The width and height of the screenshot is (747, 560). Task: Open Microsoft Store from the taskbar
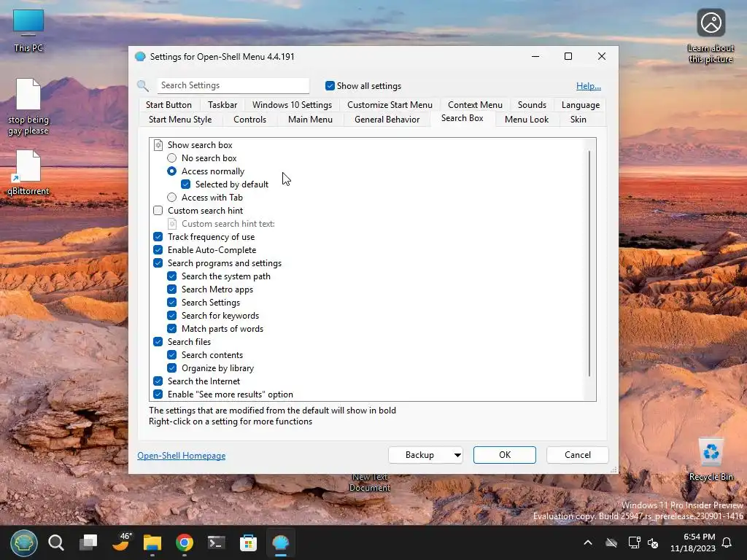pyautogui.click(x=248, y=542)
